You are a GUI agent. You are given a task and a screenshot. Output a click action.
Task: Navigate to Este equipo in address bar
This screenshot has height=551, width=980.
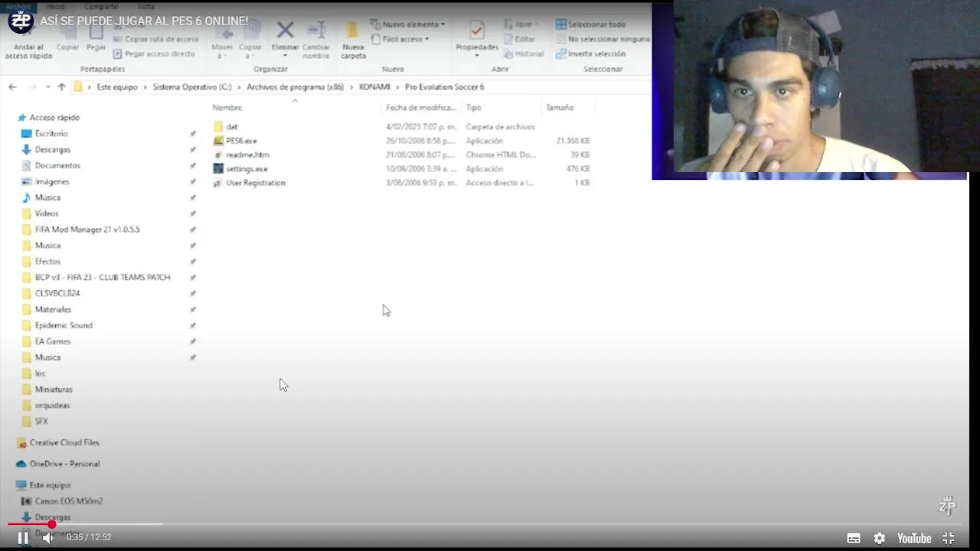(x=117, y=87)
